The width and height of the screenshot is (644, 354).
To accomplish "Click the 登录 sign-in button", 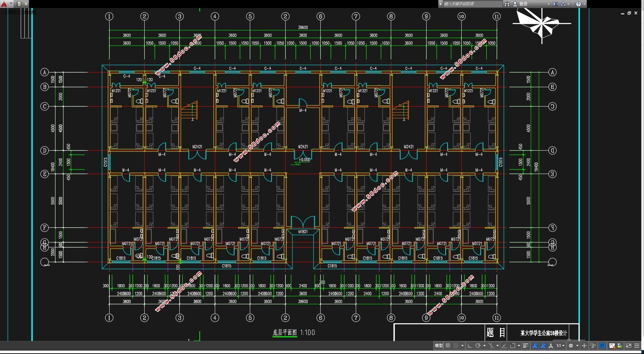I will pyautogui.click(x=523, y=4).
